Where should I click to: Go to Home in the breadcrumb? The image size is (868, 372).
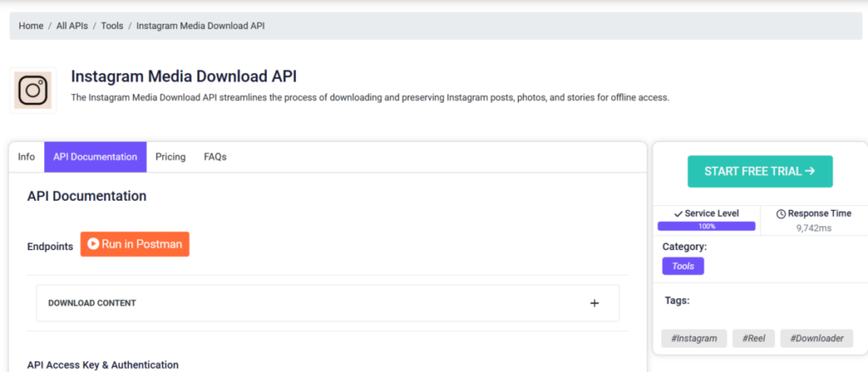tap(31, 26)
